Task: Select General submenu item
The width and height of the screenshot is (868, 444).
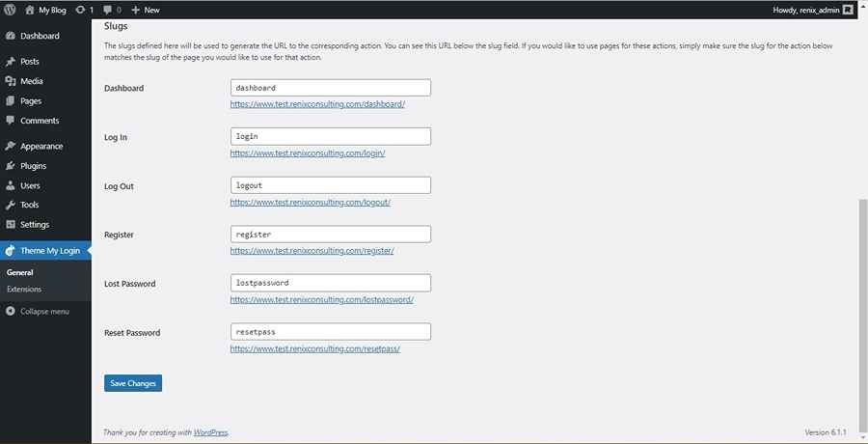Action: point(20,273)
